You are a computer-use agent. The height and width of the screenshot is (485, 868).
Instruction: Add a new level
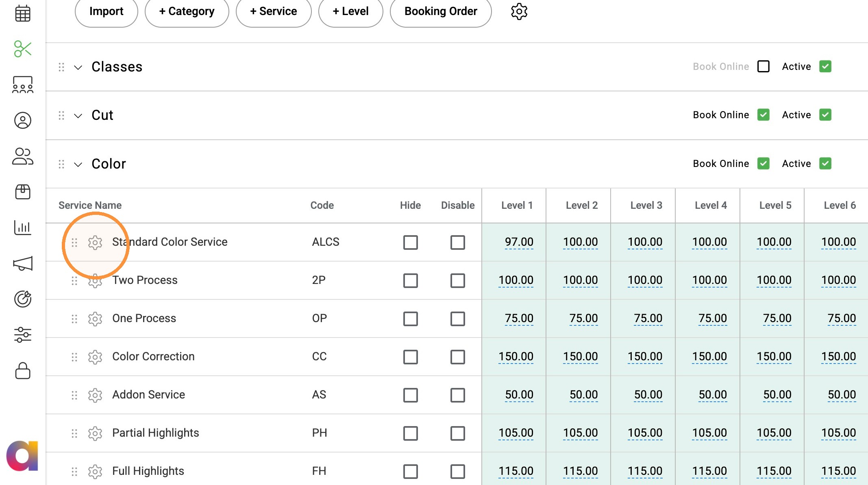350,12
